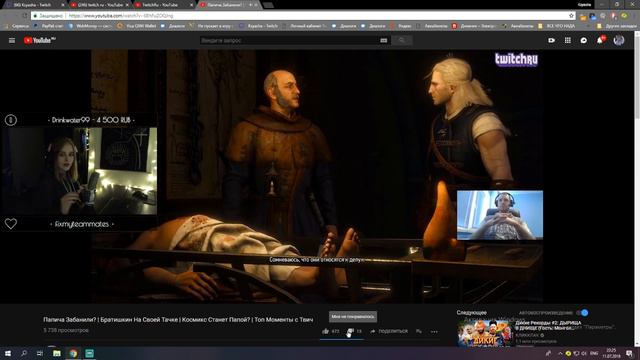Viewport: 640px width, 360px height.
Task: Click the magnifier search button on YouTube
Action: pyautogui.click(x=402, y=40)
